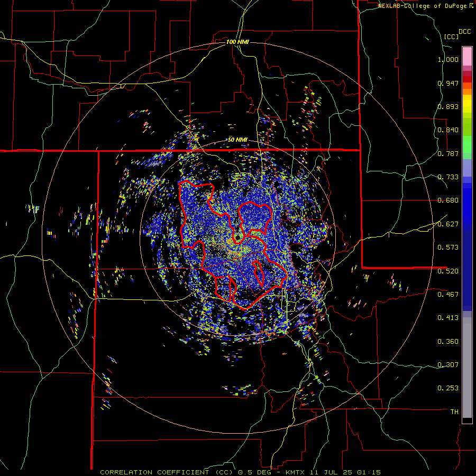Viewport: 476px width, 476px height.
Task: Click the Correlation Coefficient KMTX caption
Action: coord(241,472)
